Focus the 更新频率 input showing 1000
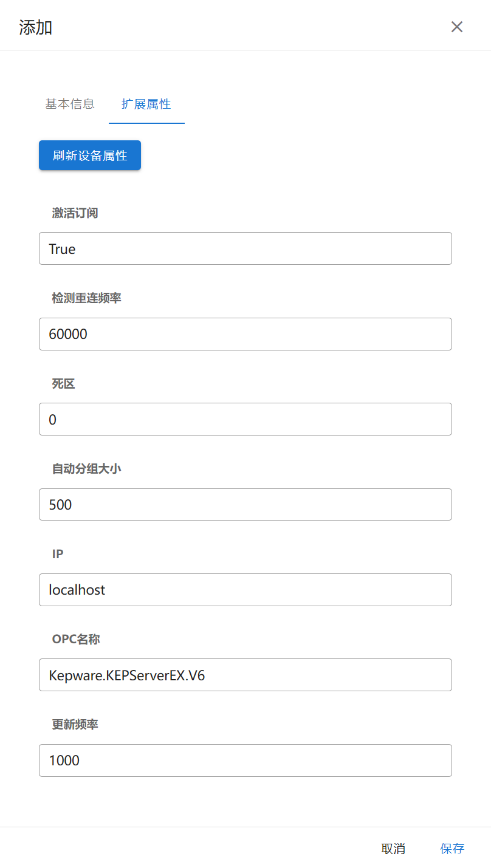This screenshot has height=868, width=491. click(x=245, y=760)
